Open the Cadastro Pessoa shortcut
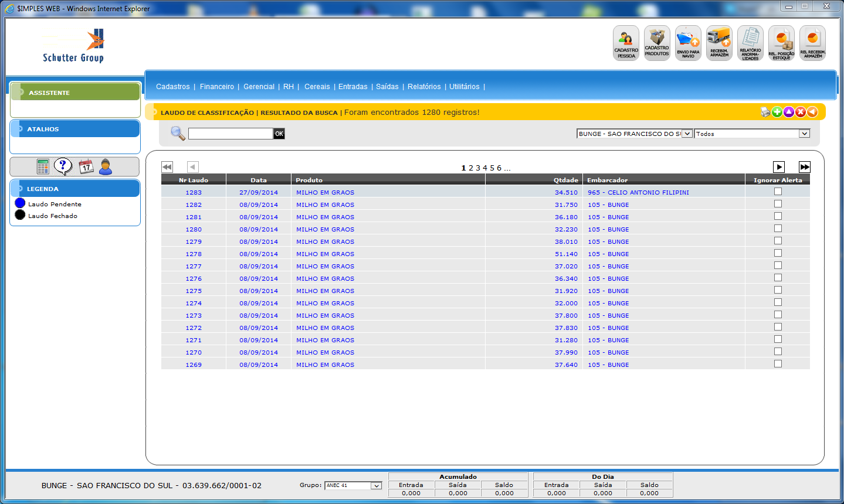Image resolution: width=844 pixels, height=504 pixels. click(626, 43)
